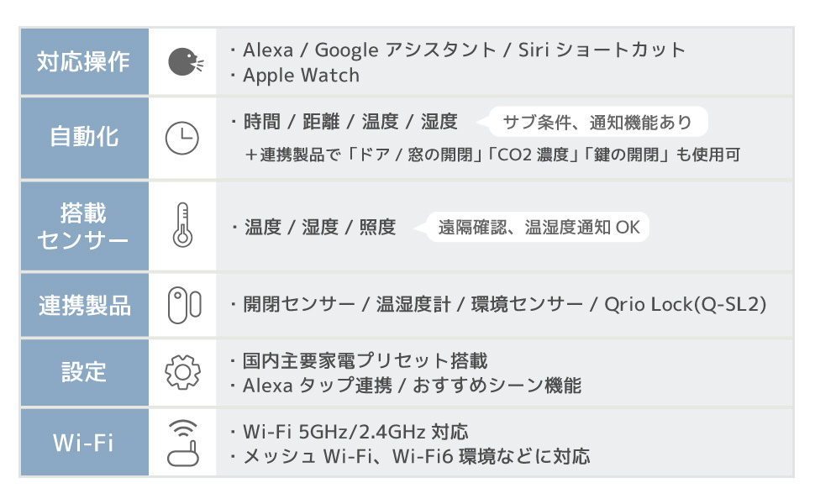Click the voice control talking-face icon

pos(183,62)
